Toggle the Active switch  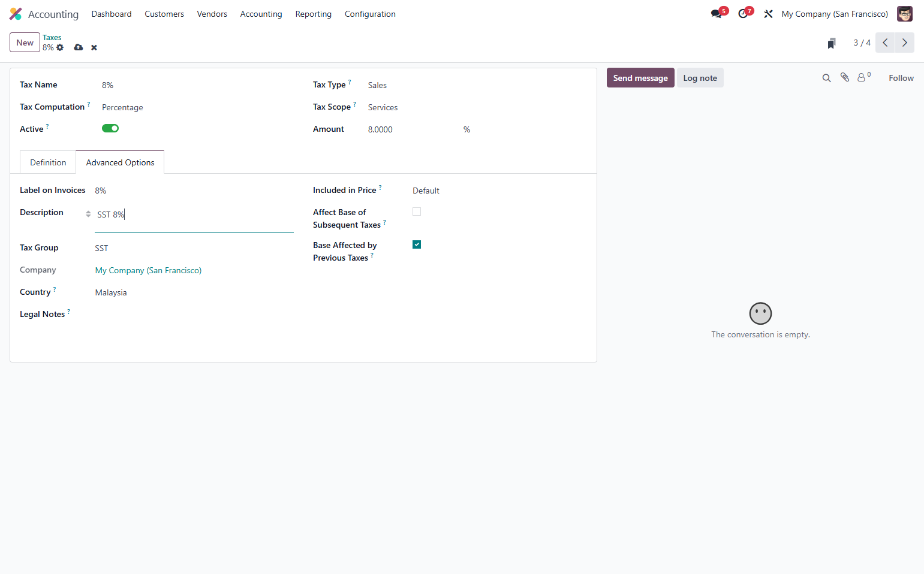click(110, 128)
